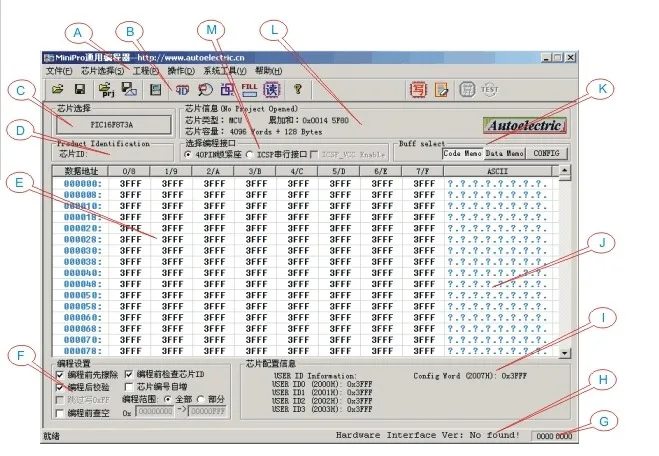Click the open file folder icon
659x456 pixels.
pyautogui.click(x=58, y=89)
